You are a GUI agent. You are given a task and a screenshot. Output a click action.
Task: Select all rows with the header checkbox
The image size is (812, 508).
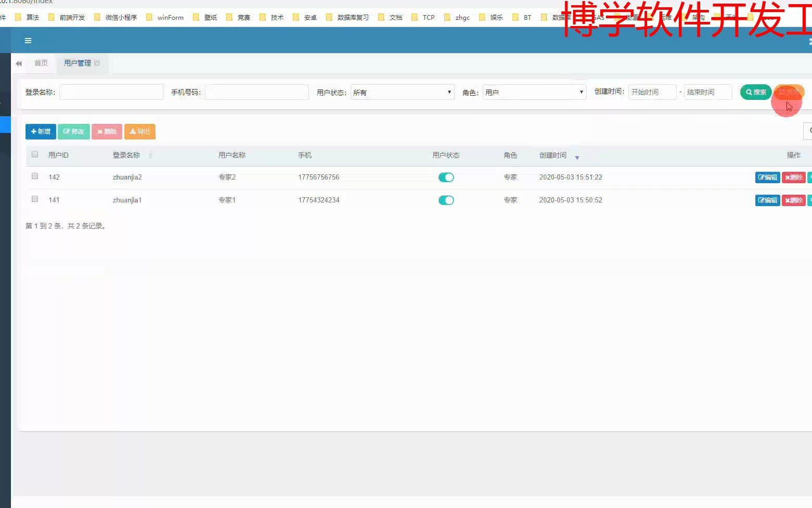coord(35,154)
